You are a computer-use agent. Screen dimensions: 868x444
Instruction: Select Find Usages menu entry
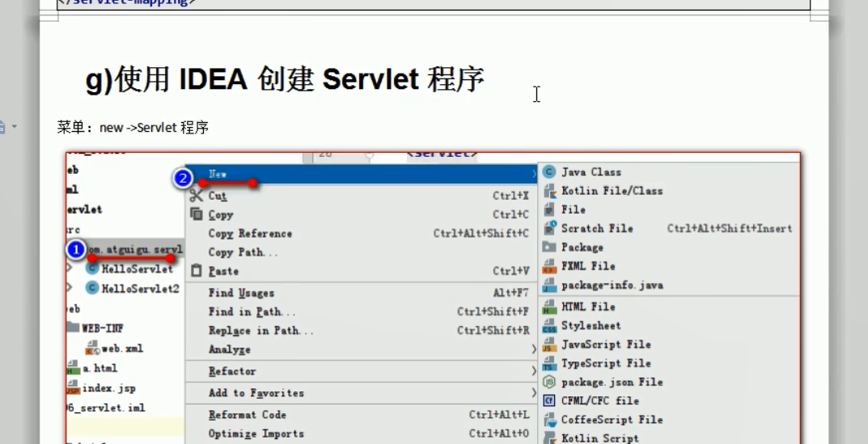coord(361,292)
